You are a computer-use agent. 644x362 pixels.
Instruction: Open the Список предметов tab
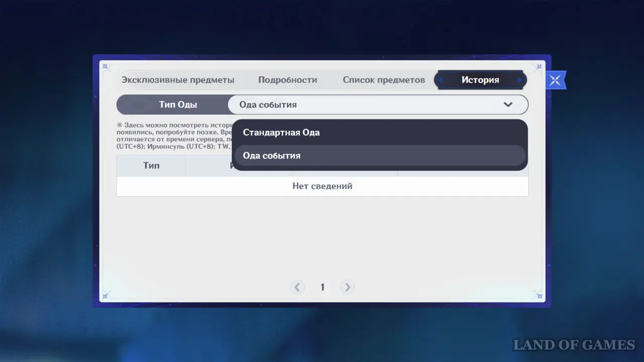click(x=383, y=80)
